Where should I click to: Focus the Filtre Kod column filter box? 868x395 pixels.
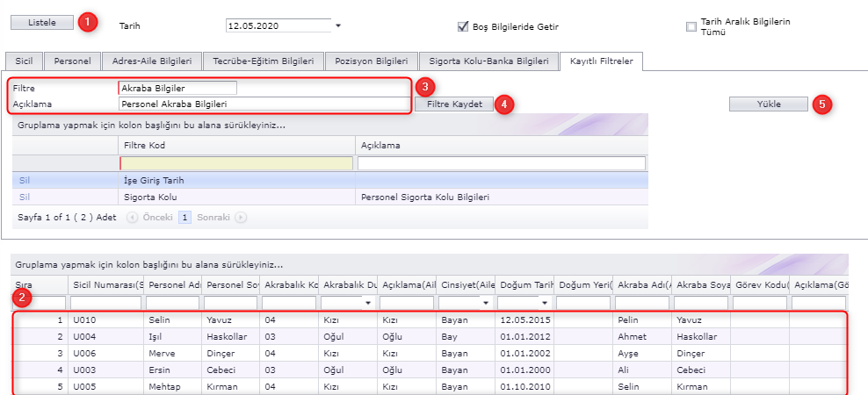click(236, 163)
